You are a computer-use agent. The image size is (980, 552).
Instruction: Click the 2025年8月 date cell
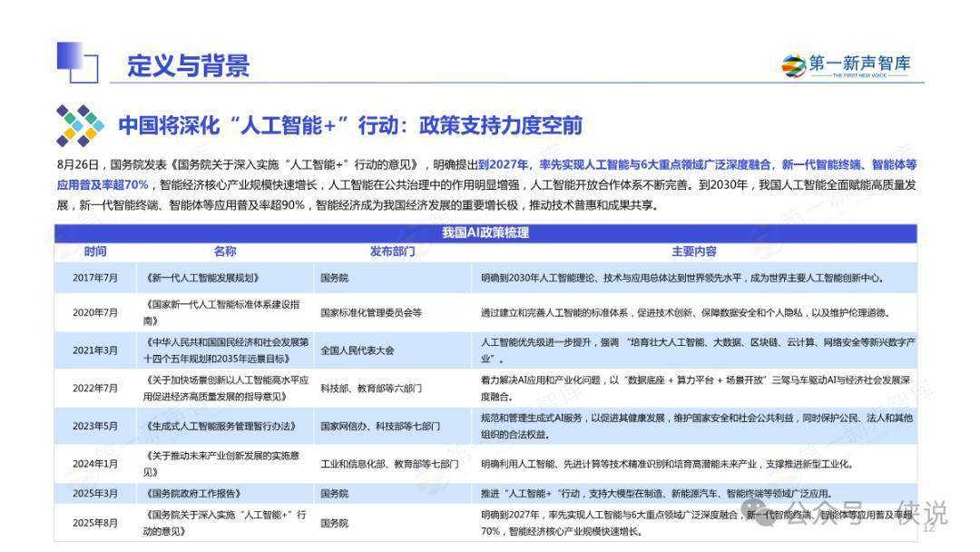(x=95, y=523)
